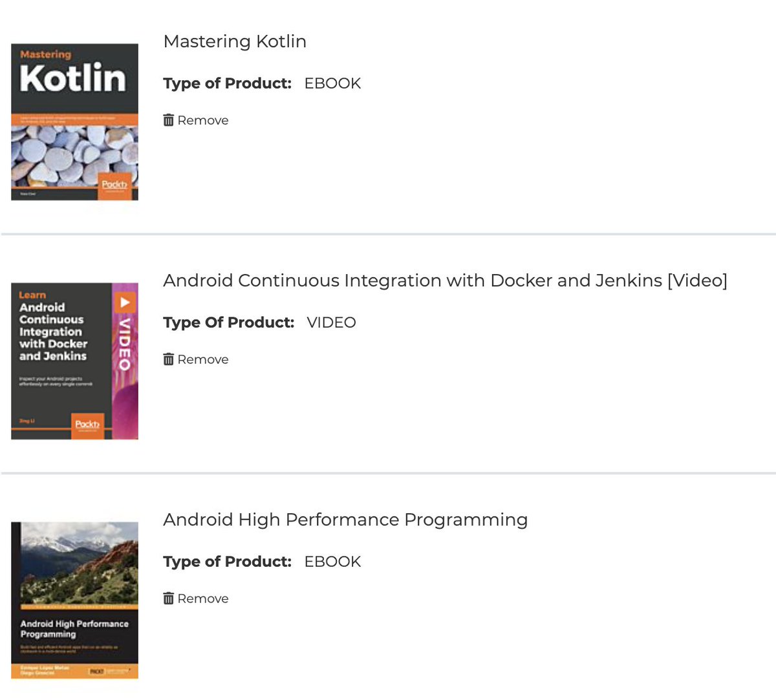The width and height of the screenshot is (776, 700).
Task: Click the Type of Product label under Mastering Kotlin
Action: point(227,83)
